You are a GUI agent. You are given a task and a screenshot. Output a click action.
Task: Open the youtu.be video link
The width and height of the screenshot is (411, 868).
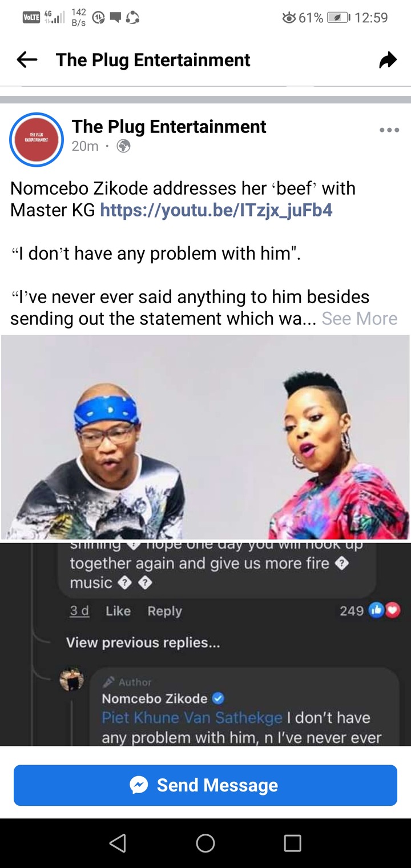pyautogui.click(x=216, y=210)
